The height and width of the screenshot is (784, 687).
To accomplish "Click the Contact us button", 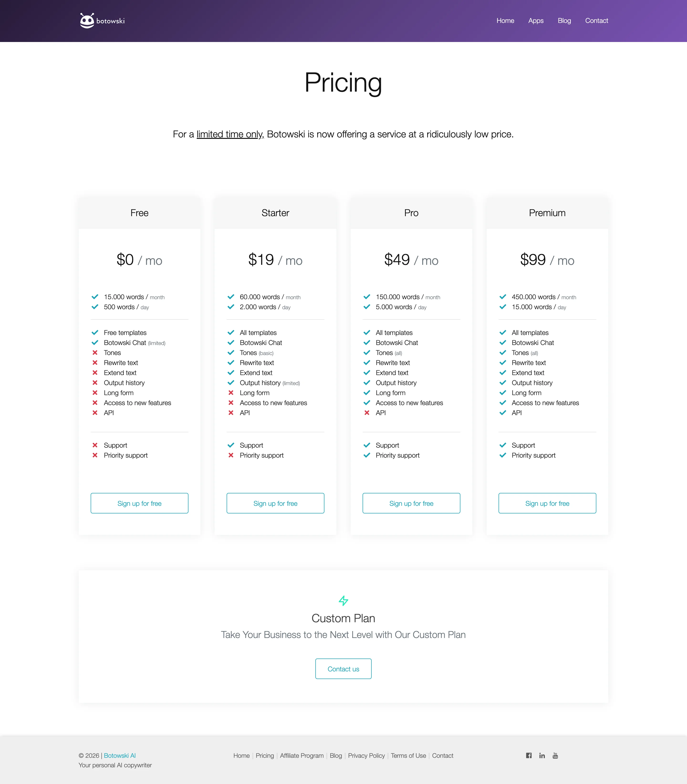I will pos(343,669).
